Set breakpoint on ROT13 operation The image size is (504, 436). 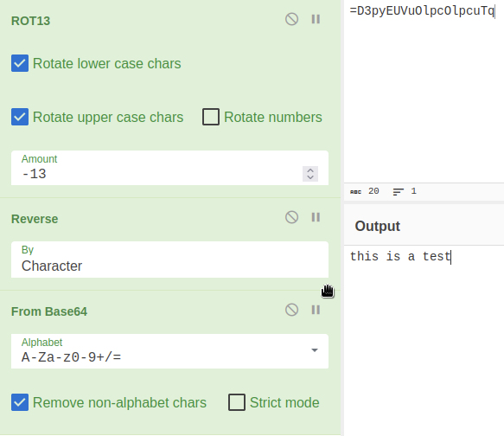click(316, 19)
